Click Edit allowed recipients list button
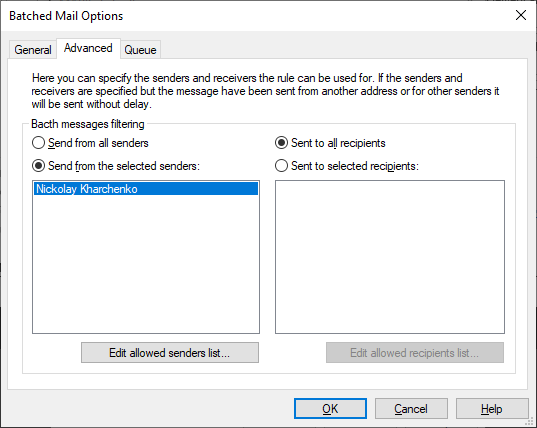The height and width of the screenshot is (428, 537). tap(415, 353)
